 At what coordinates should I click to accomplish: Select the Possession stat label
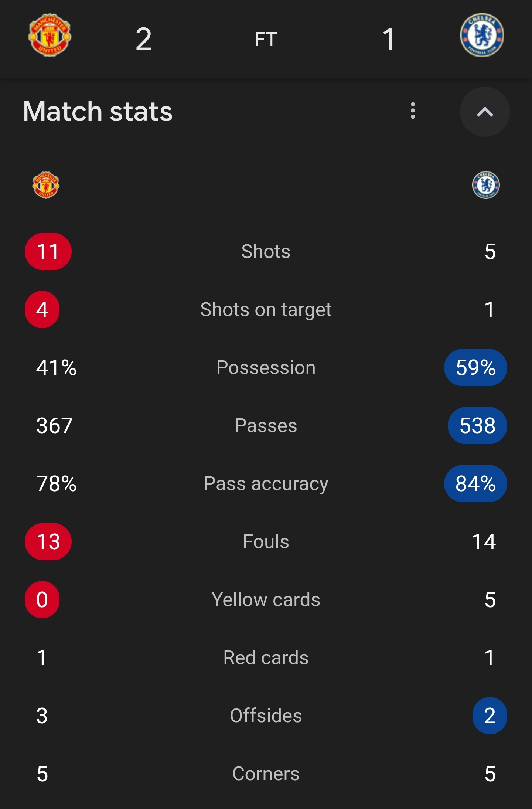(x=266, y=367)
